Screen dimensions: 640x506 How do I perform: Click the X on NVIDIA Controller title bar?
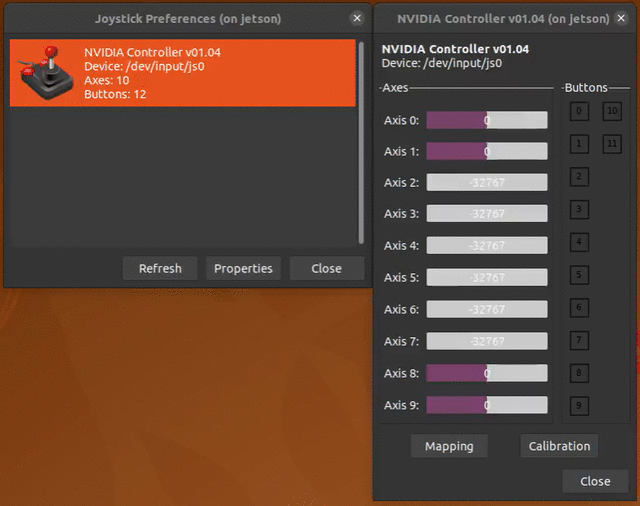pyautogui.click(x=621, y=18)
